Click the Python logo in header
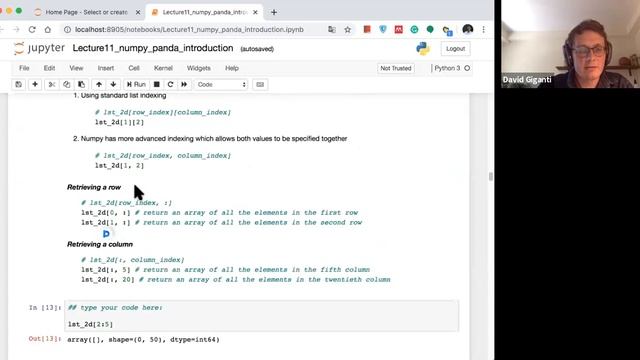The height and width of the screenshot is (360, 640). [423, 49]
